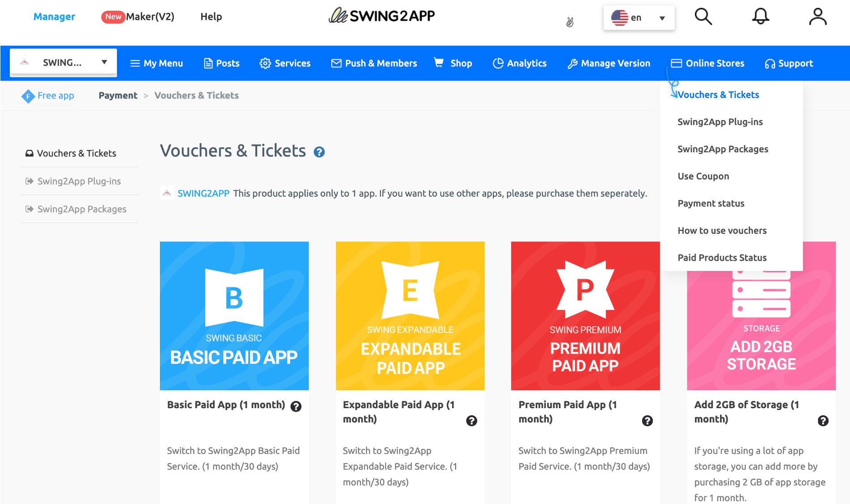
Task: Open the notifications bell
Action: point(760,17)
